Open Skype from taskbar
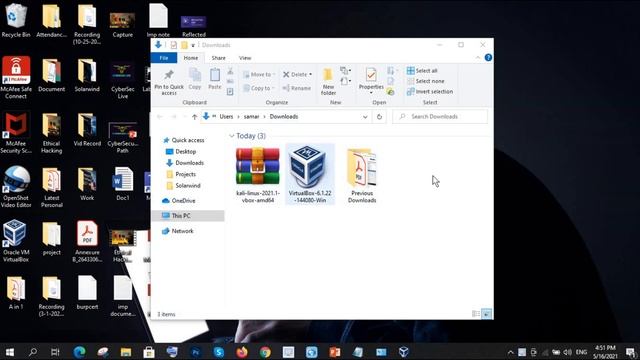The width and height of the screenshot is (640, 360). point(219,352)
